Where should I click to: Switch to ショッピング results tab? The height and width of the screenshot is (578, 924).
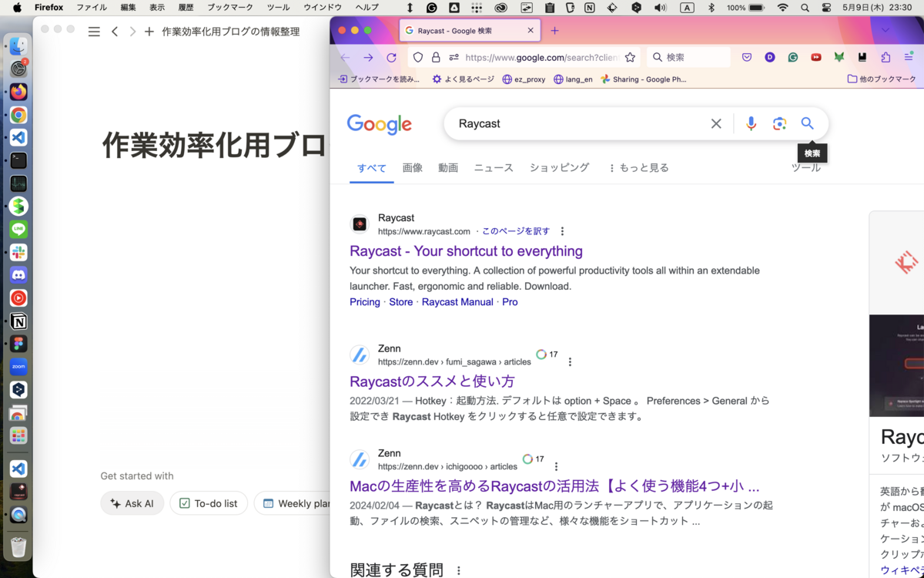[x=559, y=167]
